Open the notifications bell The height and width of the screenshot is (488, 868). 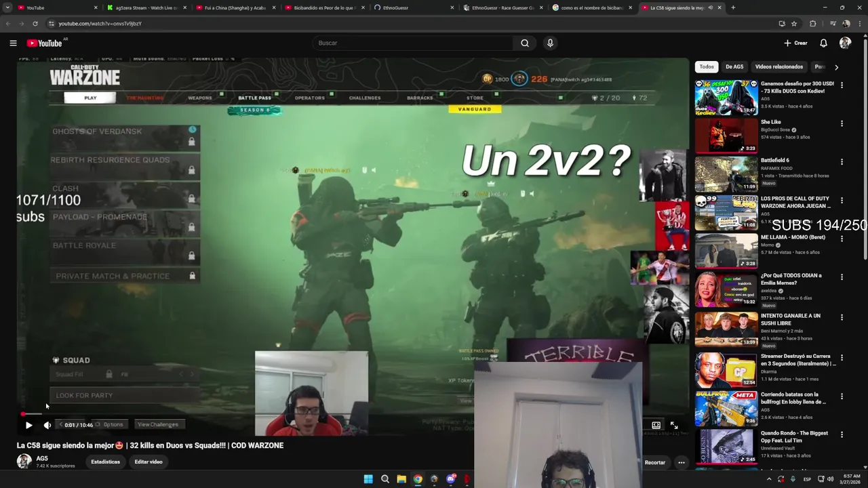[x=823, y=43]
